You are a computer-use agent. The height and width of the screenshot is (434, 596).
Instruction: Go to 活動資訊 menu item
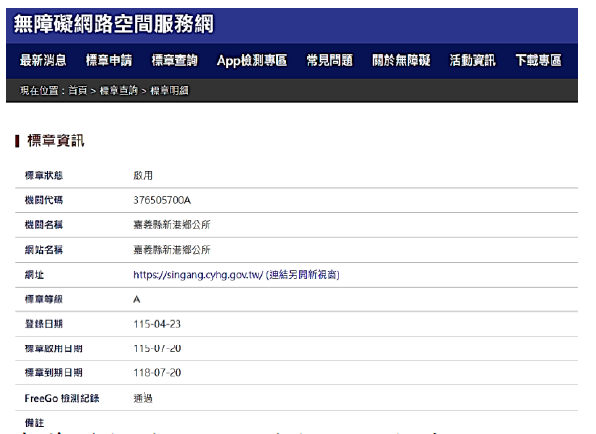[x=472, y=60]
